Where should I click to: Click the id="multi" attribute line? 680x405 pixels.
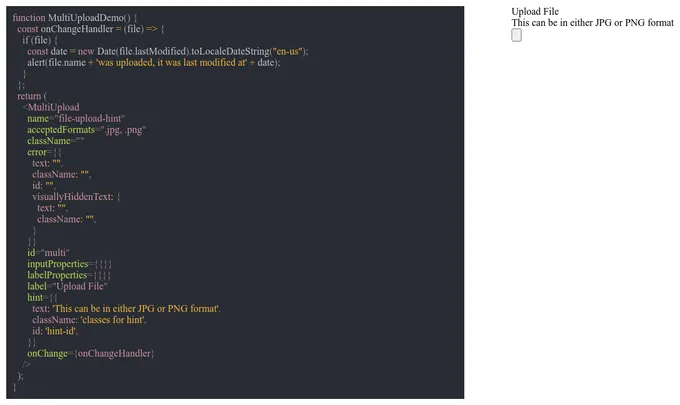[x=48, y=253]
